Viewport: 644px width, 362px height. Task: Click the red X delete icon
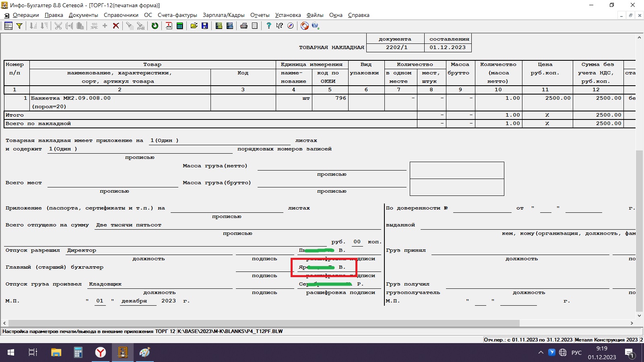click(x=116, y=26)
